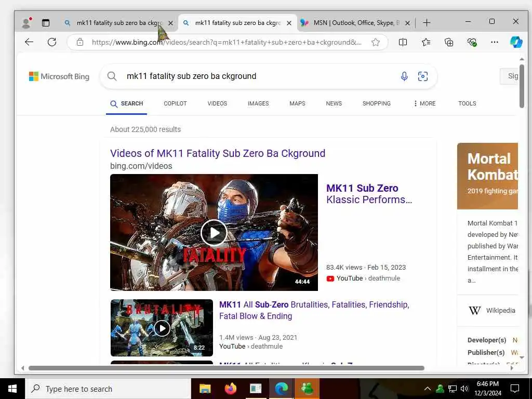Open MK11 Sub Zero Klassic Performs link
The width and height of the screenshot is (532, 399).
[x=369, y=194]
